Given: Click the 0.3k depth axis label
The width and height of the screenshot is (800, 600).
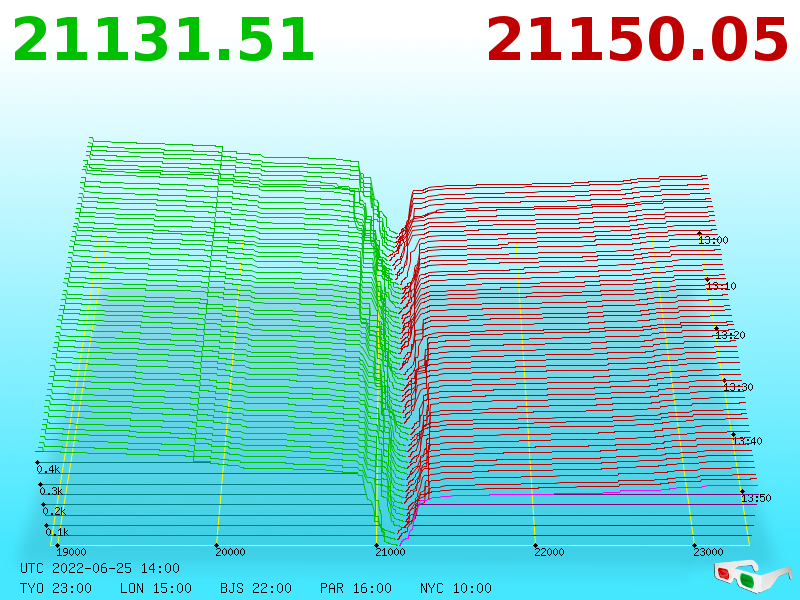Looking at the screenshot, I should (51, 491).
